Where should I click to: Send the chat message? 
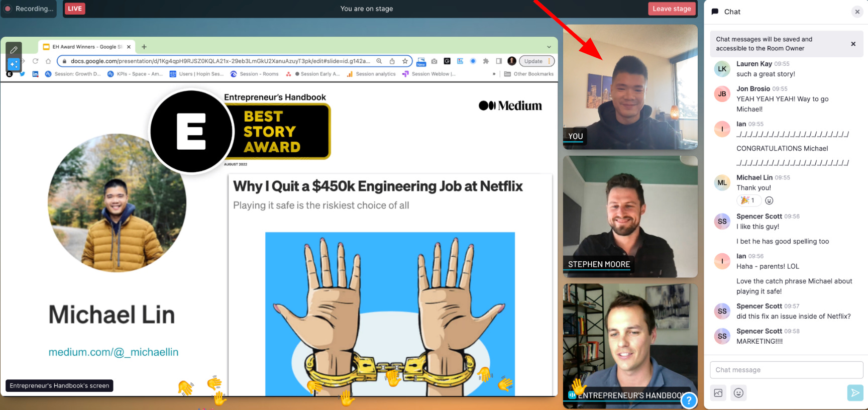pos(855,393)
